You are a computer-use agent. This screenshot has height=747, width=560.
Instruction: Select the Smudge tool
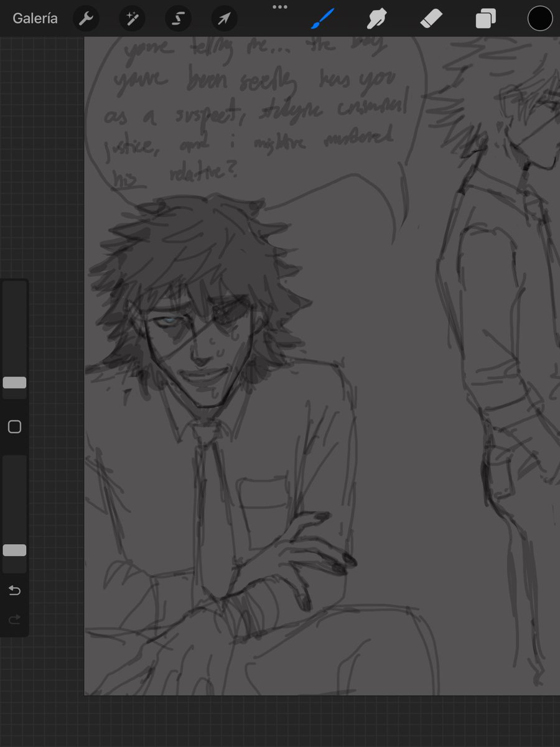[376, 19]
